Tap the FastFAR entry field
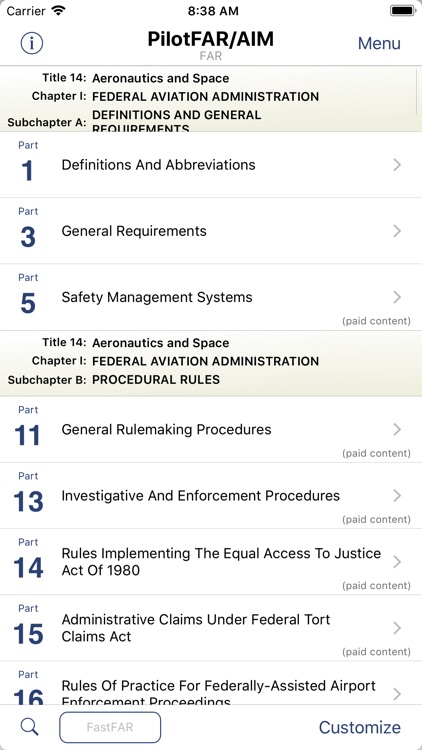This screenshot has width=422, height=750. [110, 727]
